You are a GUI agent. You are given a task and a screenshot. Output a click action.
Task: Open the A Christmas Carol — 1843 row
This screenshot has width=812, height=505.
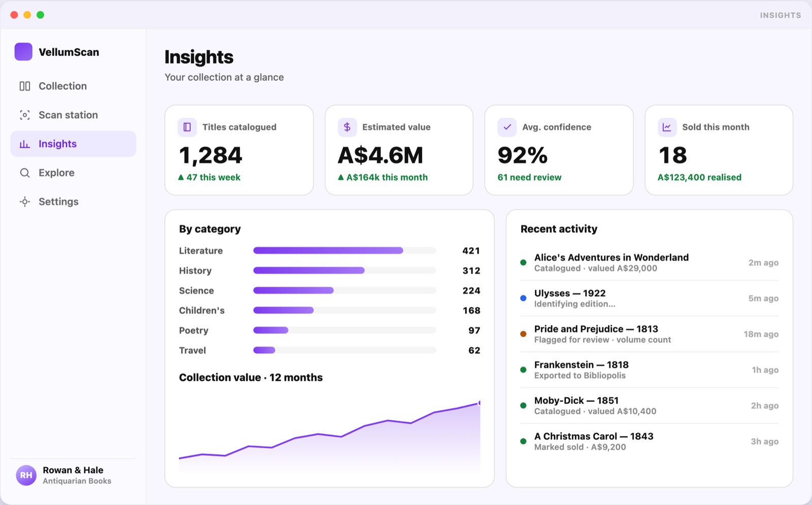point(650,442)
